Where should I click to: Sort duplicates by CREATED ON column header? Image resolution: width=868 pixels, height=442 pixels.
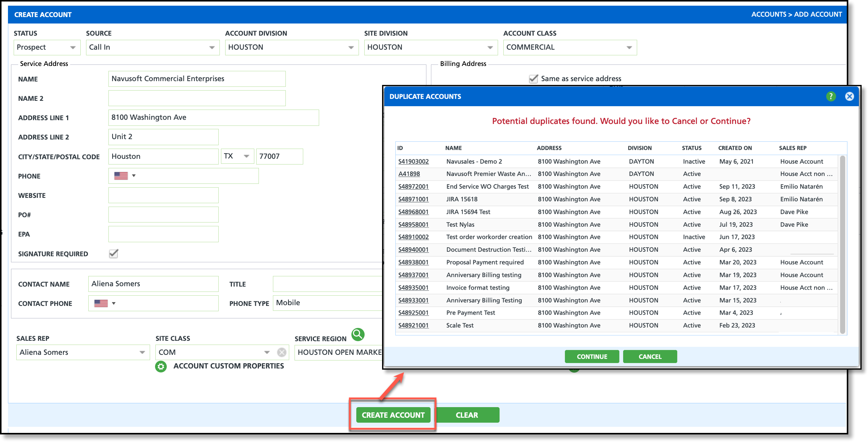[x=735, y=148]
